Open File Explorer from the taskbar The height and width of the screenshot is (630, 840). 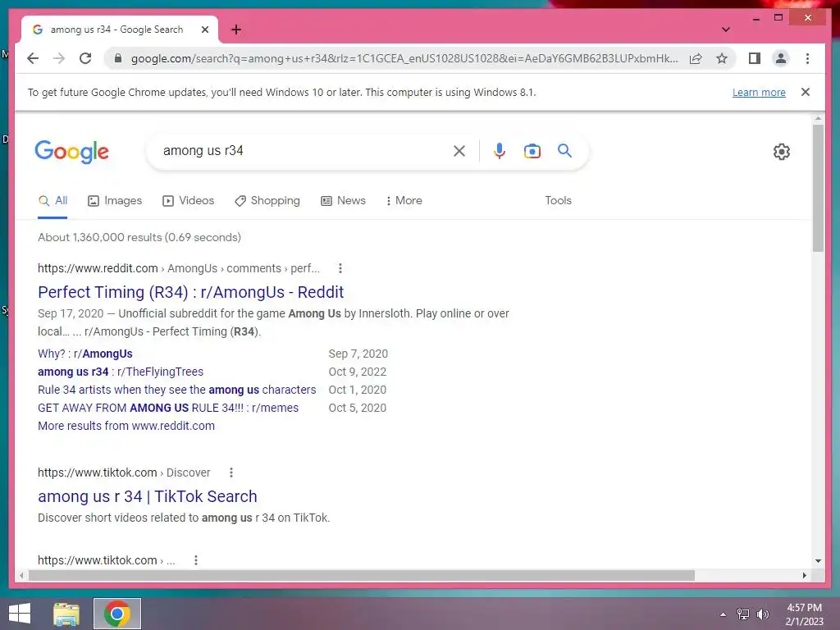(x=66, y=614)
